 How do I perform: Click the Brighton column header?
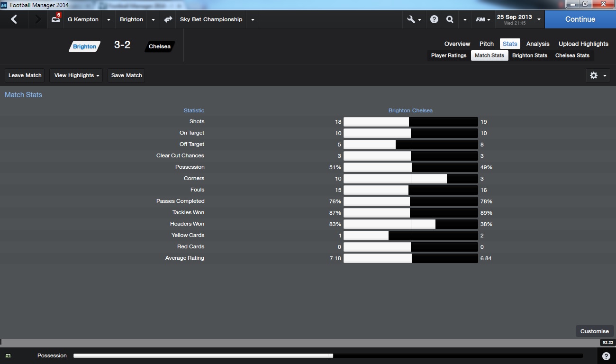point(399,110)
